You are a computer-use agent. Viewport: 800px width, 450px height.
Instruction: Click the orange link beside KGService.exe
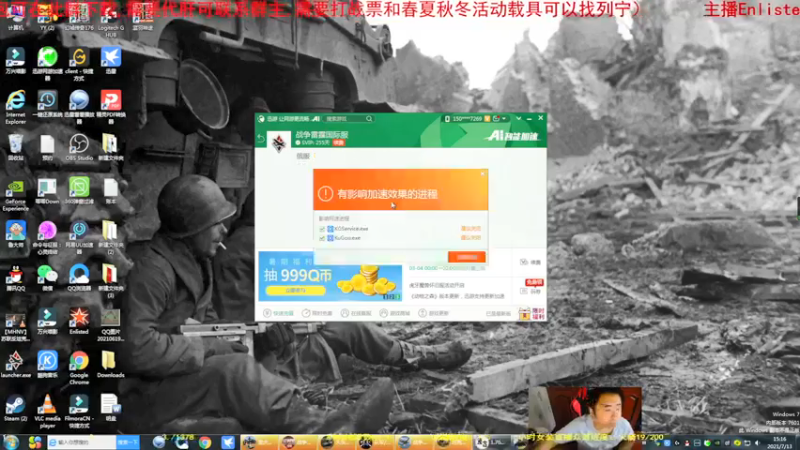[x=470, y=229]
